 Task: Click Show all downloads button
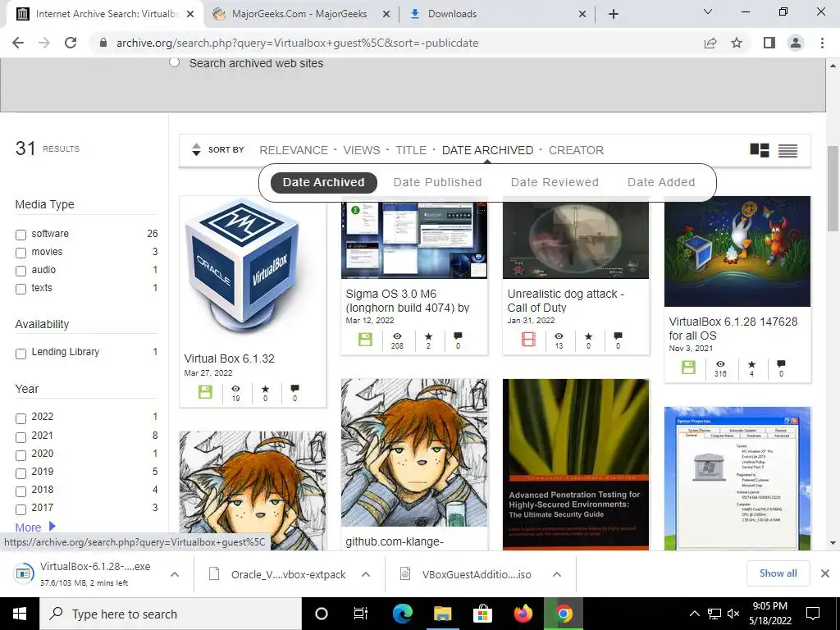(778, 573)
